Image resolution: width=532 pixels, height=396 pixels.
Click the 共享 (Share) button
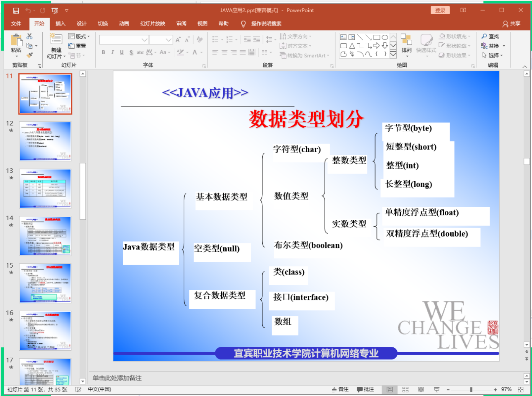pos(511,23)
